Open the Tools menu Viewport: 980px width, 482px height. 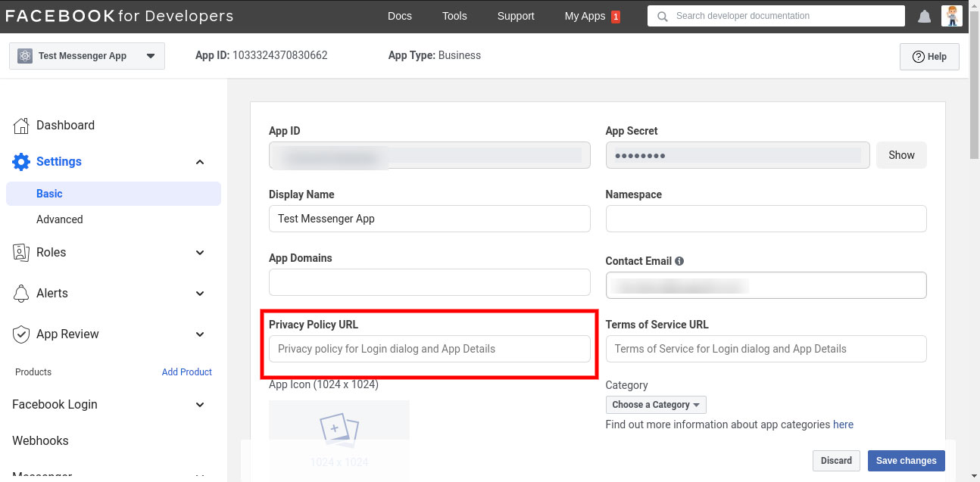pyautogui.click(x=454, y=16)
